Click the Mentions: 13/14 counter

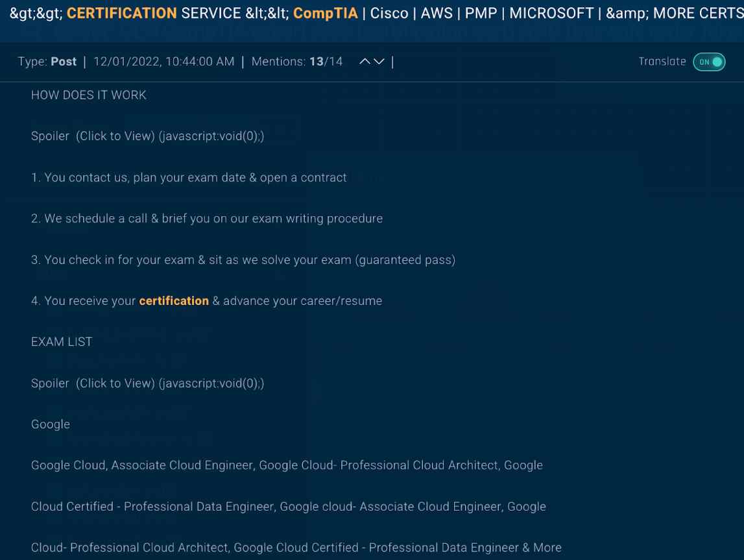tap(297, 62)
